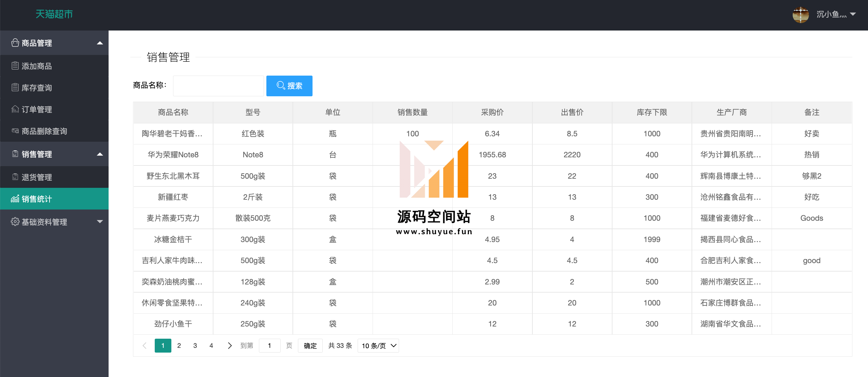Image resolution: width=868 pixels, height=377 pixels.
Task: Click the 生产厂商 column header
Action: point(732,112)
